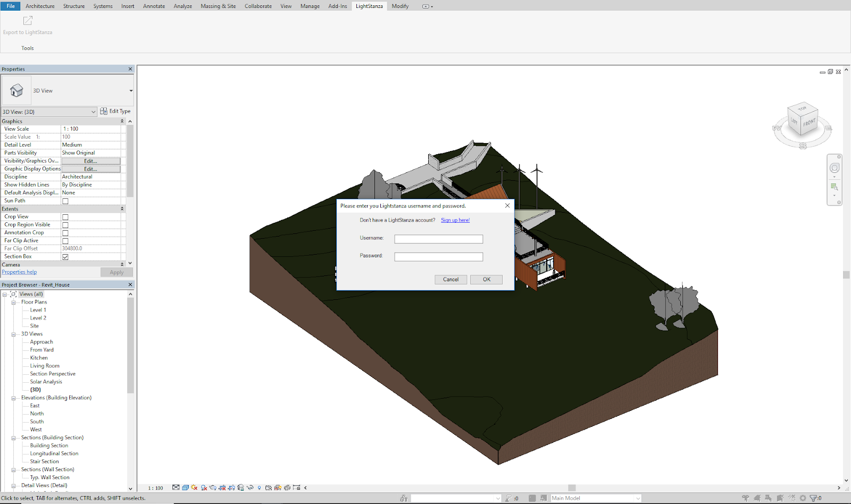The image size is (851, 504).
Task: Open the Architecture ribbon tab
Action: (40, 6)
